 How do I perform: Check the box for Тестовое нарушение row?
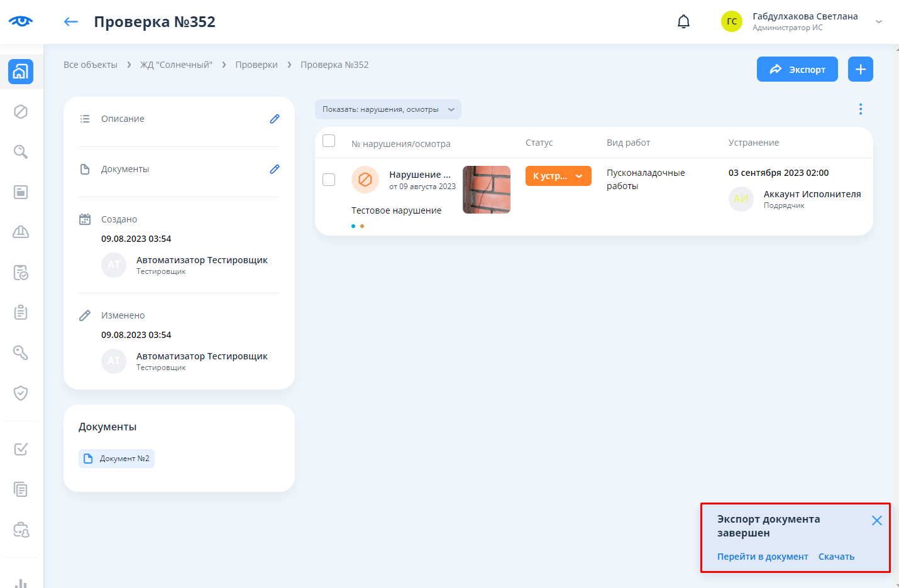[x=329, y=180]
